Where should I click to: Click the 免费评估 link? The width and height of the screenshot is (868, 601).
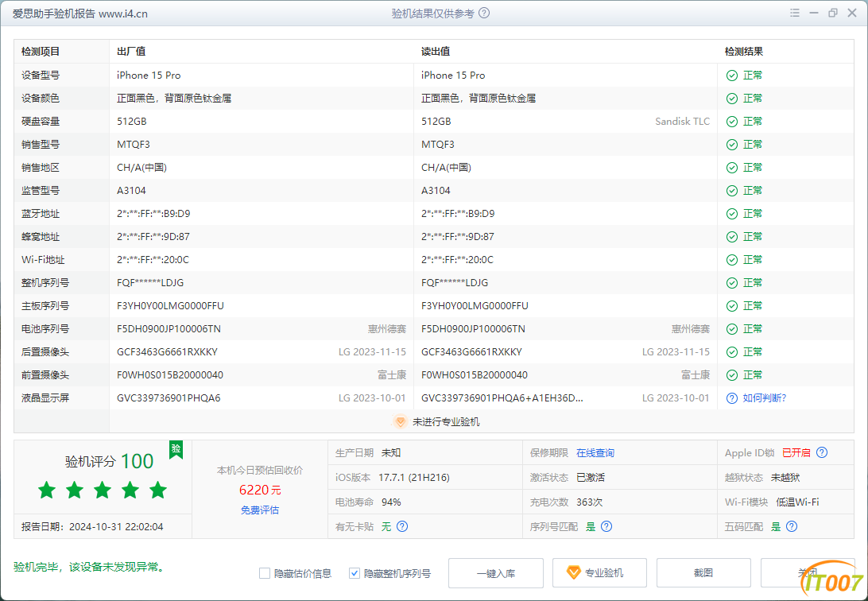pyautogui.click(x=260, y=510)
